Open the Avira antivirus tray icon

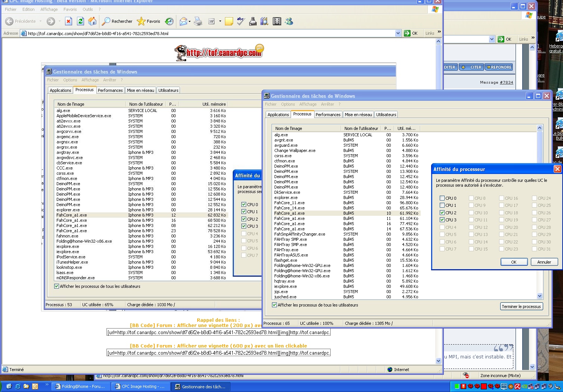[x=518, y=387]
